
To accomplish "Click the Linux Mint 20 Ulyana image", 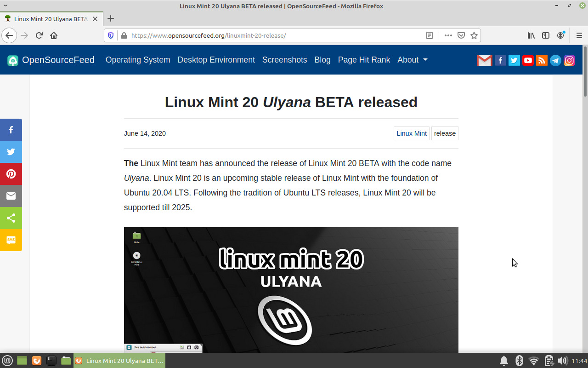I will click(x=291, y=290).
